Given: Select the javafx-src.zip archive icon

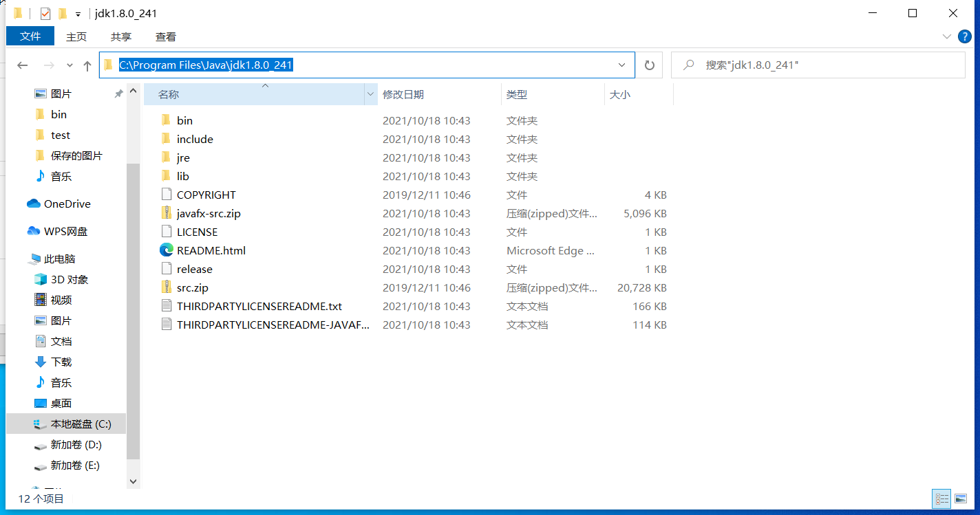Looking at the screenshot, I should (166, 213).
